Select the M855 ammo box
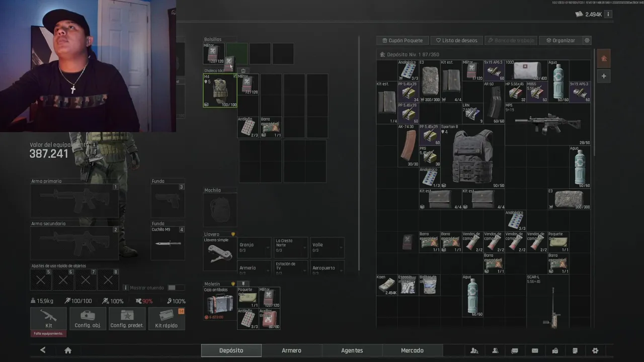 point(537,92)
